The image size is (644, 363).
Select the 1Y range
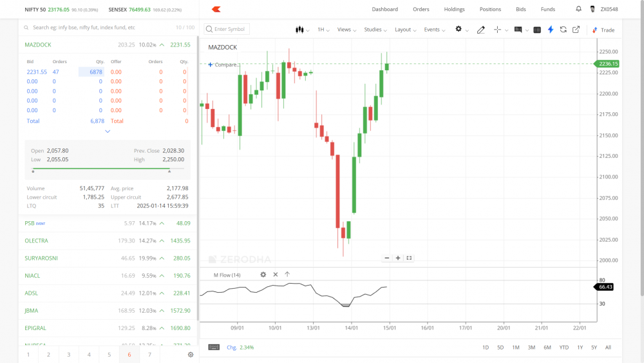[580, 348]
